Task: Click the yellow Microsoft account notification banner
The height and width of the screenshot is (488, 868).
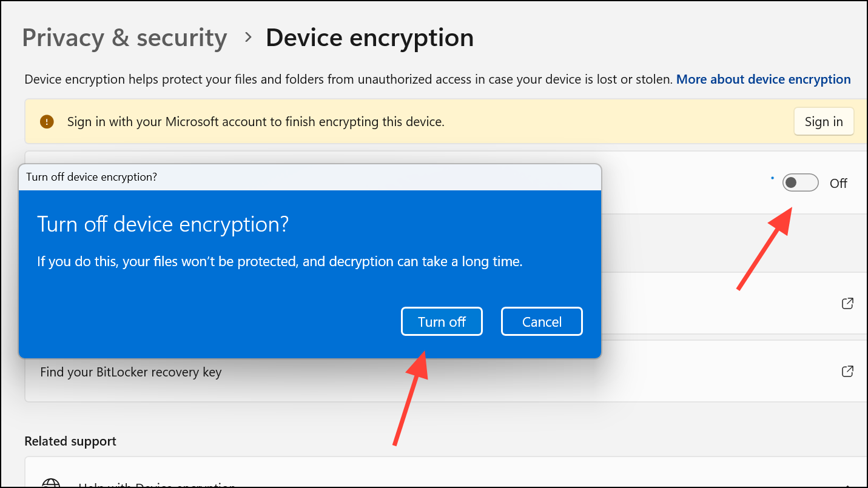Action: click(x=425, y=121)
